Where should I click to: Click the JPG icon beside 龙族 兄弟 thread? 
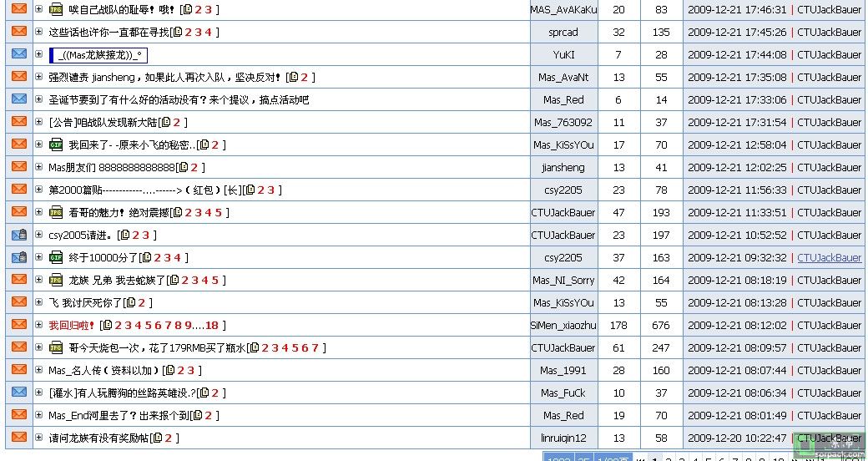[56, 281]
